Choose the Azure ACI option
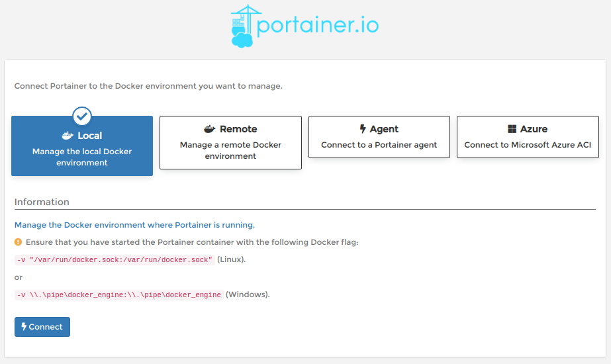611x364 pixels. click(x=528, y=137)
